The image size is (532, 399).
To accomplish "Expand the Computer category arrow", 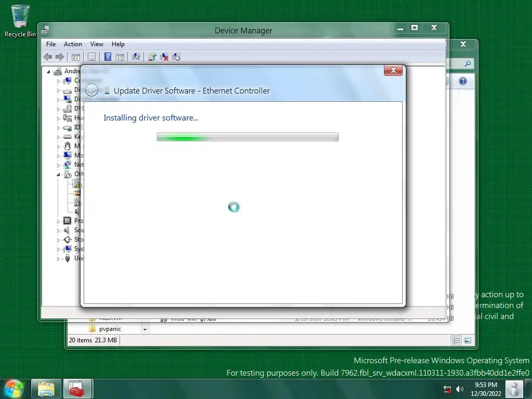I will [58, 81].
